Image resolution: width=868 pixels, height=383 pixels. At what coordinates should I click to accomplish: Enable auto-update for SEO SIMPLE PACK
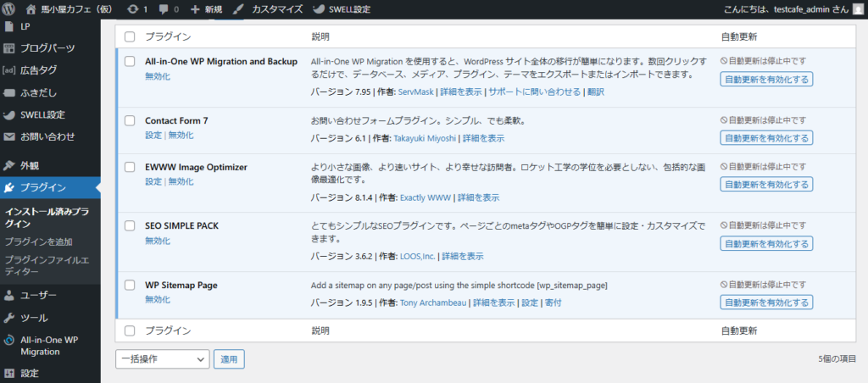tap(766, 243)
